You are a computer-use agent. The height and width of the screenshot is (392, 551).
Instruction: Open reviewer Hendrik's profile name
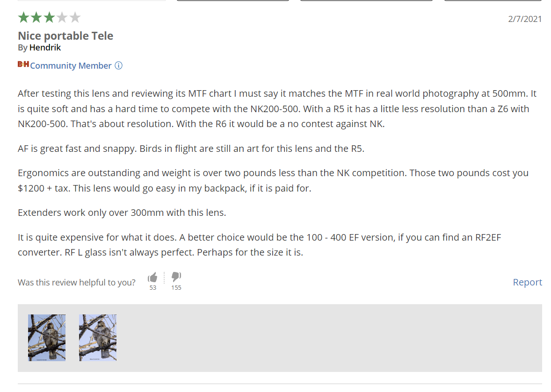point(45,47)
